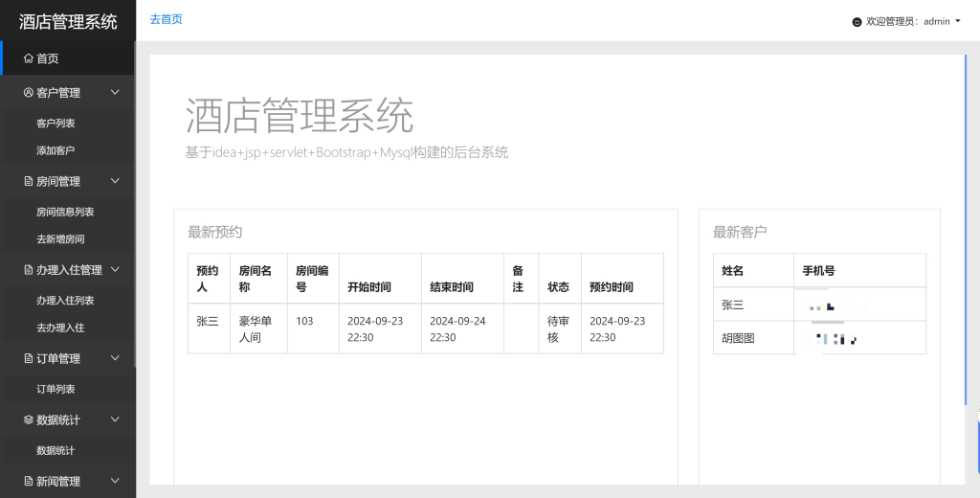Click the sidebar vertical scrollbar

pos(134,204)
